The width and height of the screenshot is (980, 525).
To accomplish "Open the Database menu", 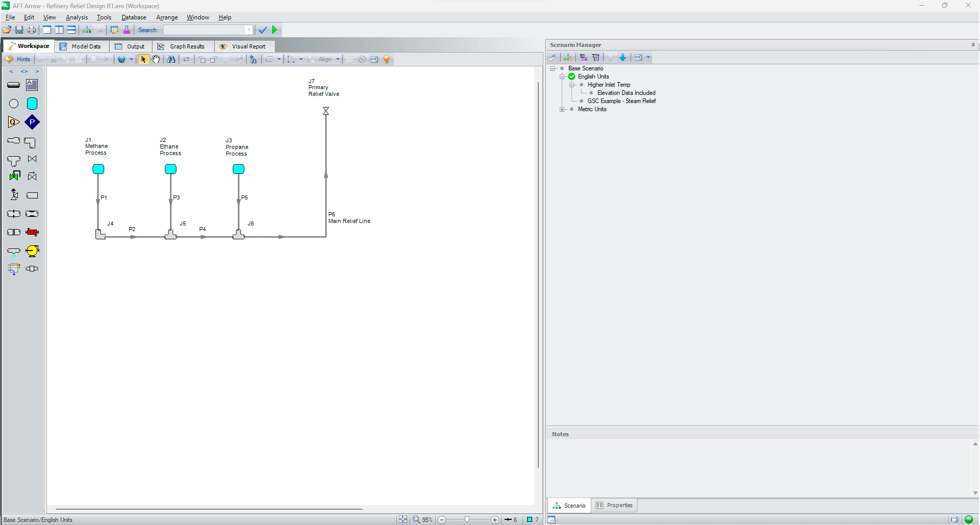I will [x=134, y=17].
